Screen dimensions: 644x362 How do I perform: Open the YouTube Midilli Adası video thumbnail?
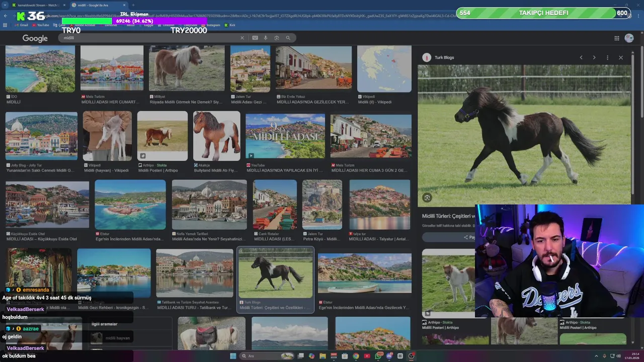coord(285,136)
